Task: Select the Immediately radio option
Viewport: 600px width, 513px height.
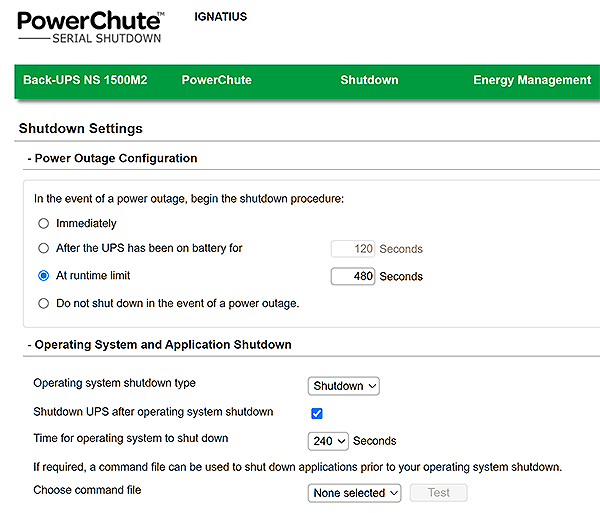Action: (44, 223)
